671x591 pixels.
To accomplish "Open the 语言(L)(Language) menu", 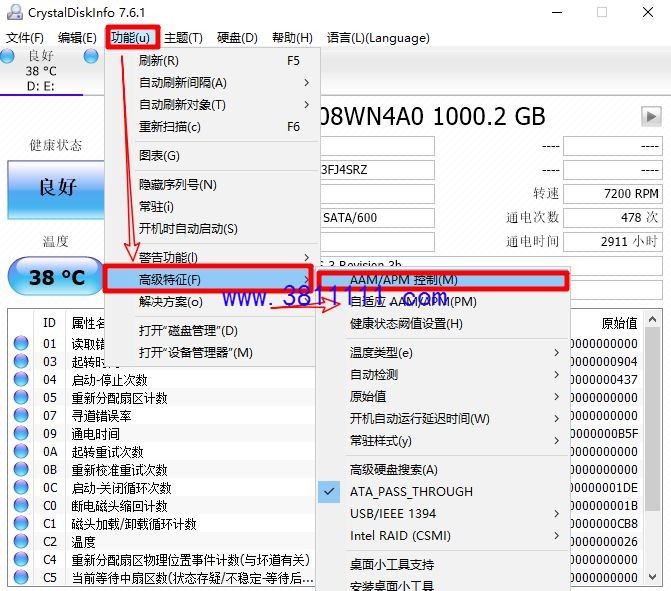I will (x=378, y=38).
